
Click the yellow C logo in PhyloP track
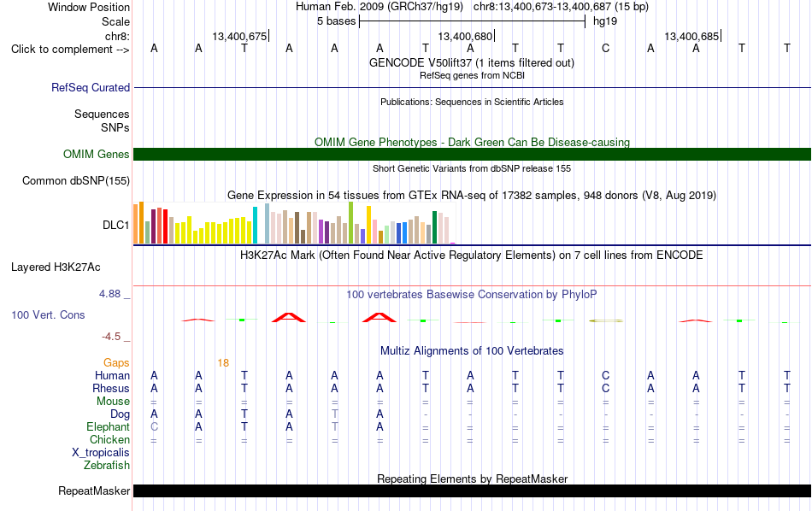click(606, 321)
